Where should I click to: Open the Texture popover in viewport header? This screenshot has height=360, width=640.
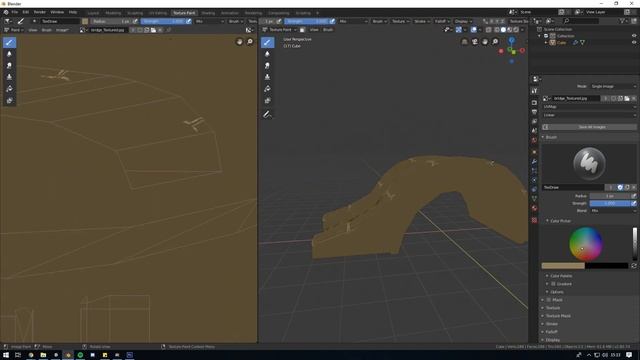pyautogui.click(x=400, y=21)
